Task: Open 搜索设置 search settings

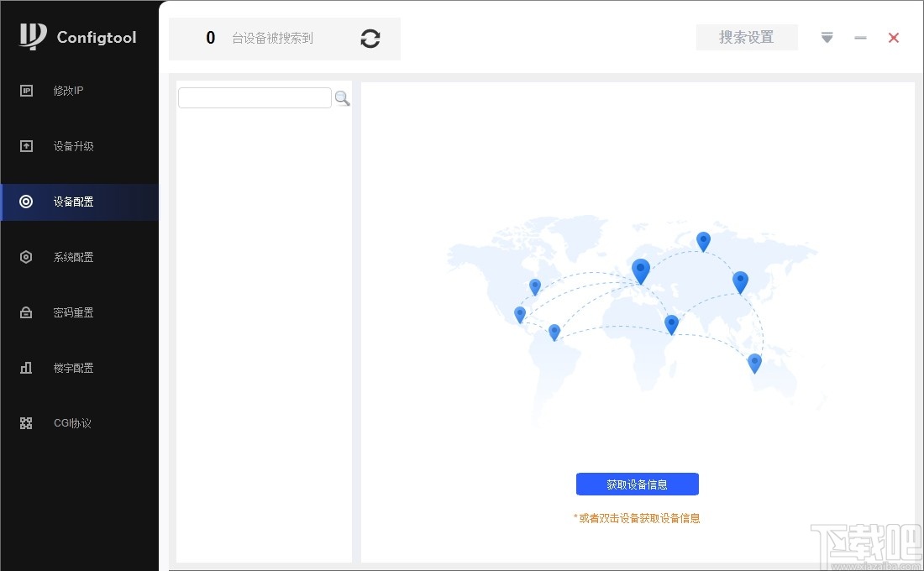Action: 746,37
